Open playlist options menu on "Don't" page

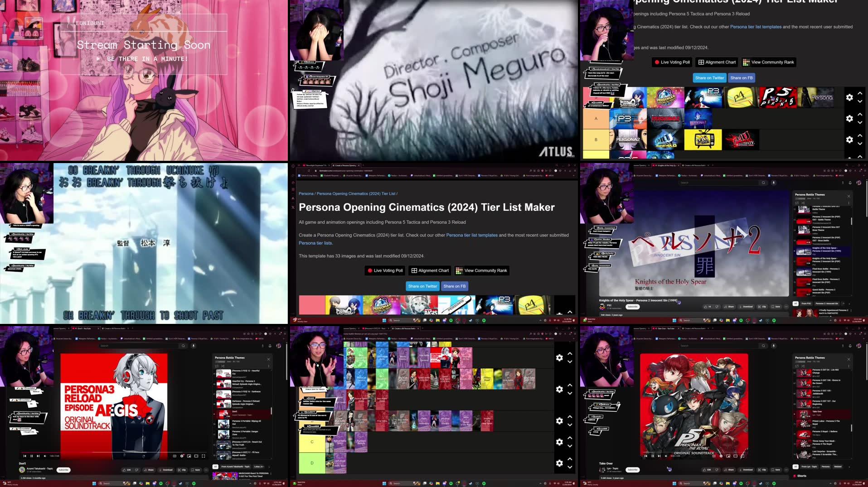(x=269, y=366)
